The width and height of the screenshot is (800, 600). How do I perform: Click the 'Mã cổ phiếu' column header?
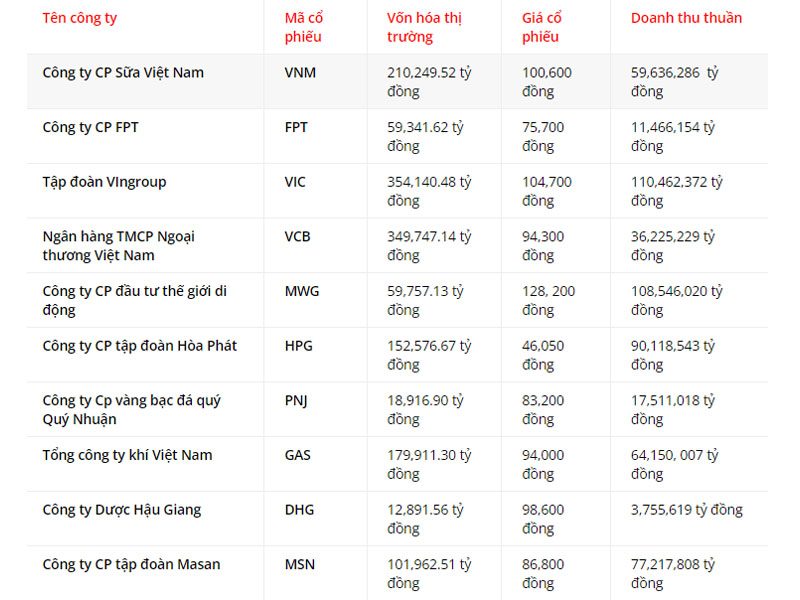pos(304,27)
